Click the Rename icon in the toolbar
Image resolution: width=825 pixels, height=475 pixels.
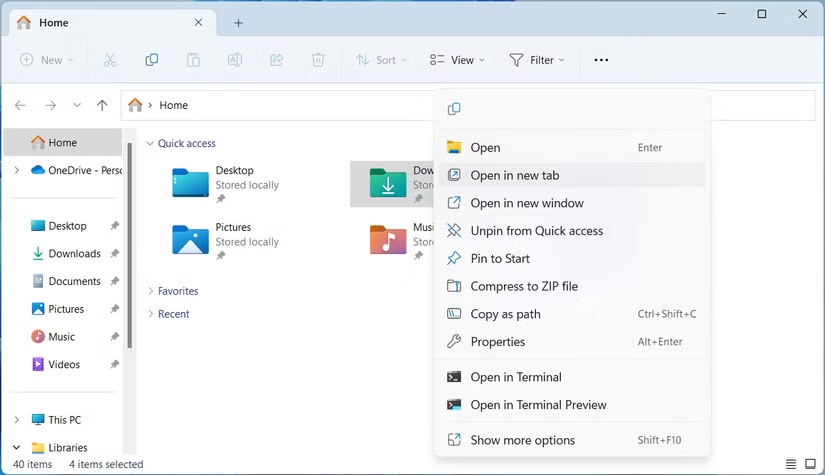235,60
